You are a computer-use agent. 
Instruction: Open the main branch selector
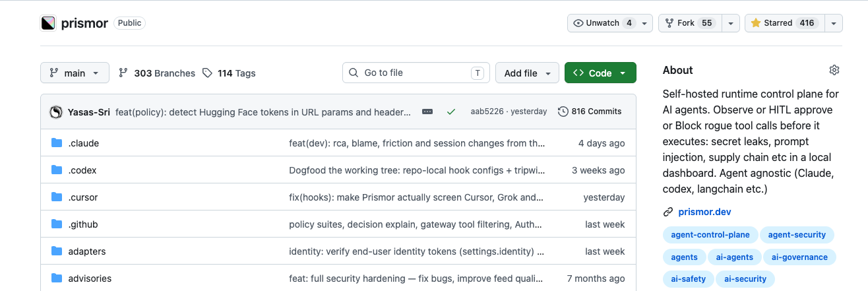(75, 73)
